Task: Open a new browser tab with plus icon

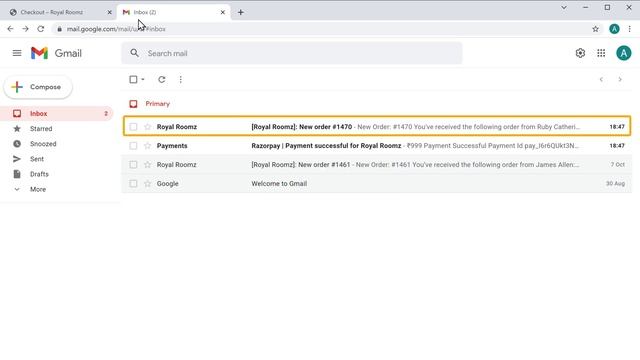Action: click(x=240, y=12)
